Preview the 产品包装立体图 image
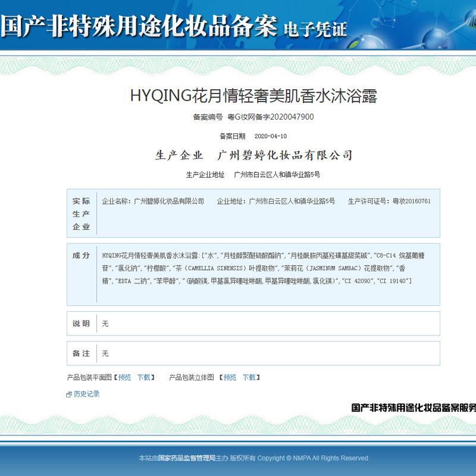Image resolution: width=476 pixels, height=476 pixels. point(230,377)
